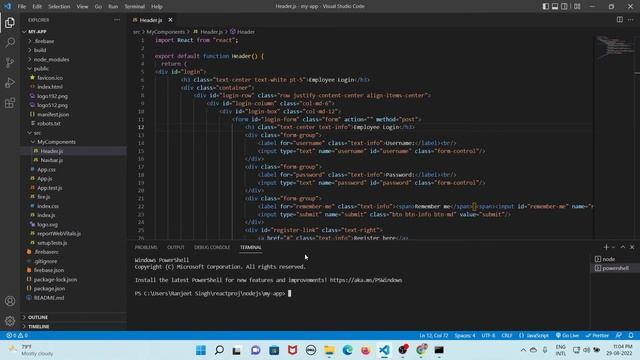
Task: Open package.json file
Action: coord(49,289)
